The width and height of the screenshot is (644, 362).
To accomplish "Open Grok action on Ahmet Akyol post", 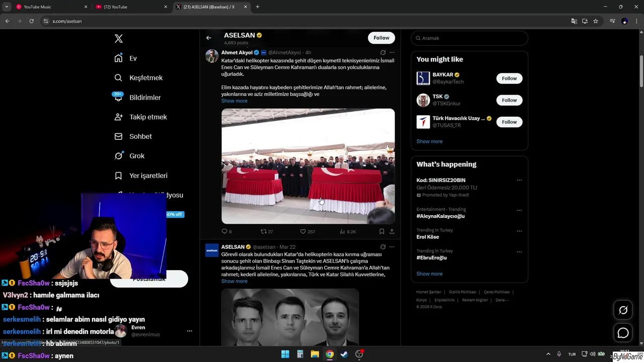I will point(383,52).
